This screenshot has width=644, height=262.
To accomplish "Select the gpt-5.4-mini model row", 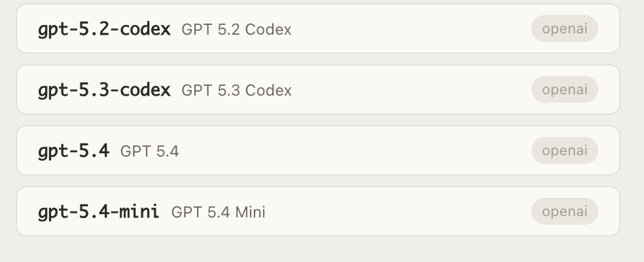I will (x=318, y=211).
